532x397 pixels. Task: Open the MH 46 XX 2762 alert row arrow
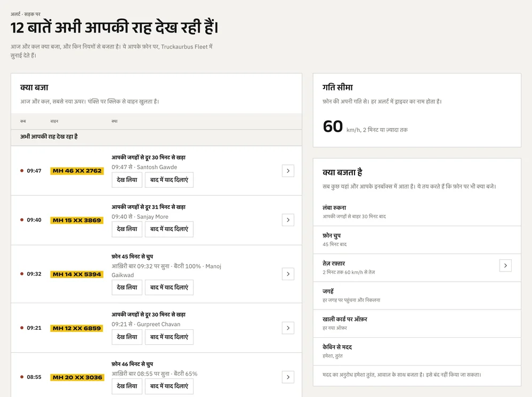(288, 171)
